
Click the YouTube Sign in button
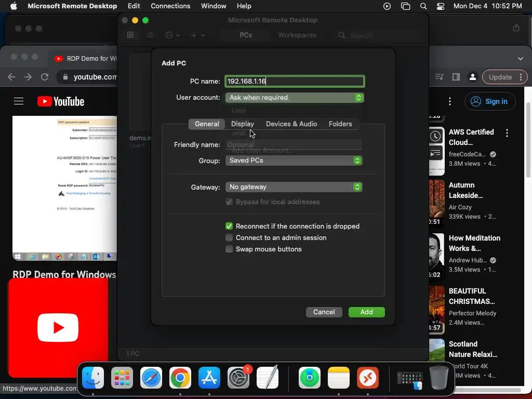click(490, 101)
